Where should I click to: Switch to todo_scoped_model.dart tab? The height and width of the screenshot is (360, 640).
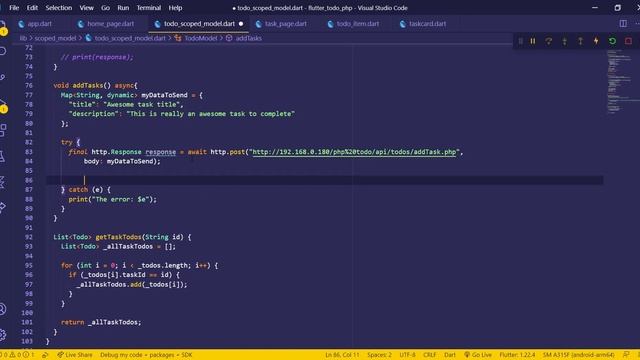click(x=199, y=24)
